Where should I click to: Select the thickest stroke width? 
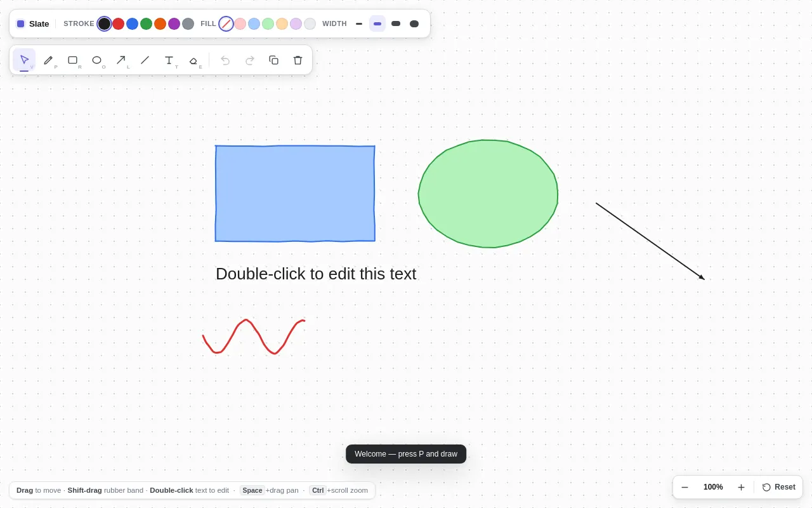[x=414, y=23]
